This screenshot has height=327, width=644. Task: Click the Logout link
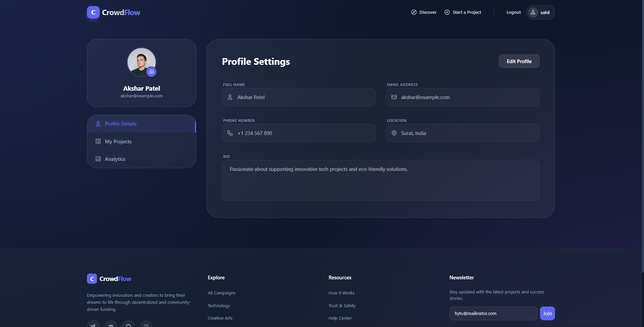[x=513, y=12]
